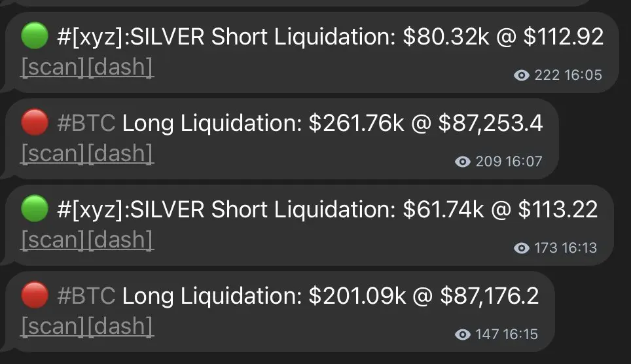631x364 pixels.
Task: Click the red circle on the $261.76k BTC message
Action: coord(35,122)
